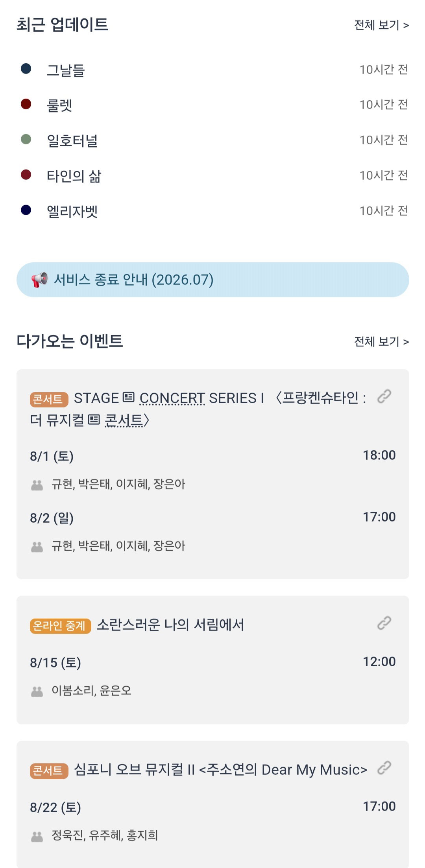
Task: Select 타인의 삶 in recent updates
Action: point(213,176)
